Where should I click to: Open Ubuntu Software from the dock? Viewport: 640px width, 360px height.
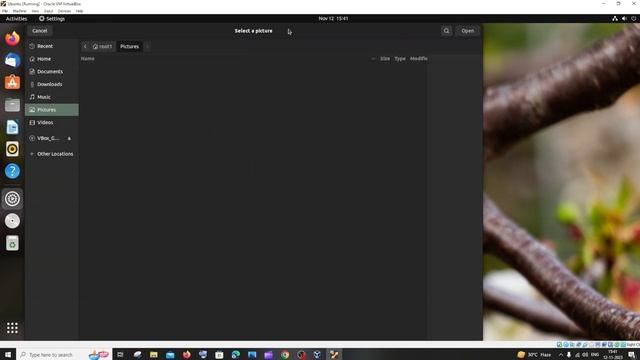[x=12, y=82]
